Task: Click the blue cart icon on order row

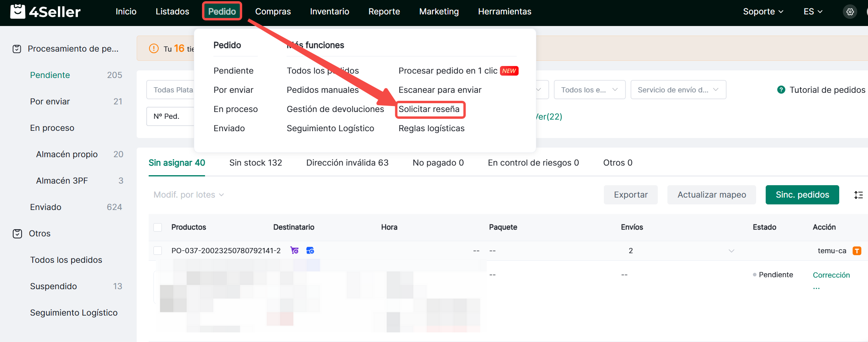Action: tap(310, 250)
